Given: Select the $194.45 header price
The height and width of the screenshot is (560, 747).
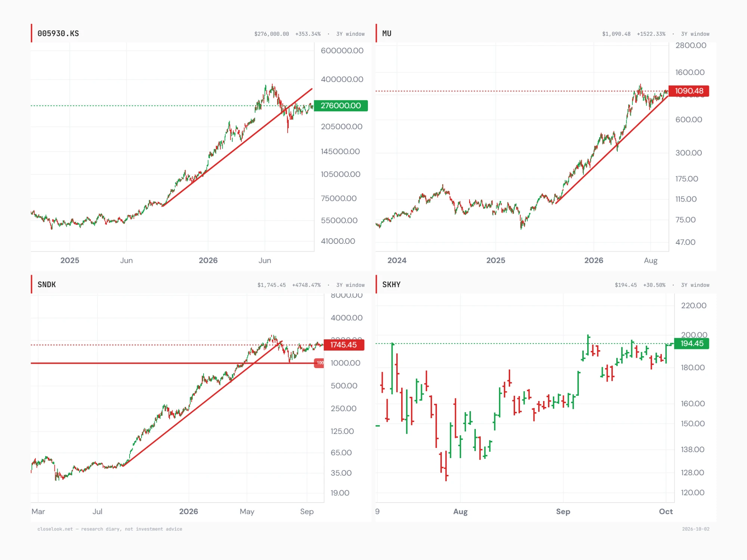Looking at the screenshot, I should 626,285.
